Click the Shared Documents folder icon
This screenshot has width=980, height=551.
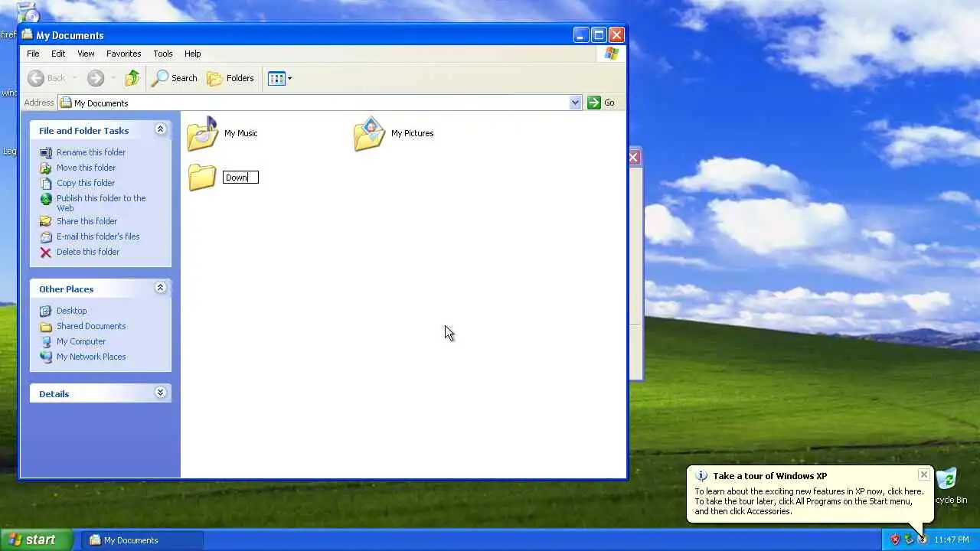[x=46, y=326]
